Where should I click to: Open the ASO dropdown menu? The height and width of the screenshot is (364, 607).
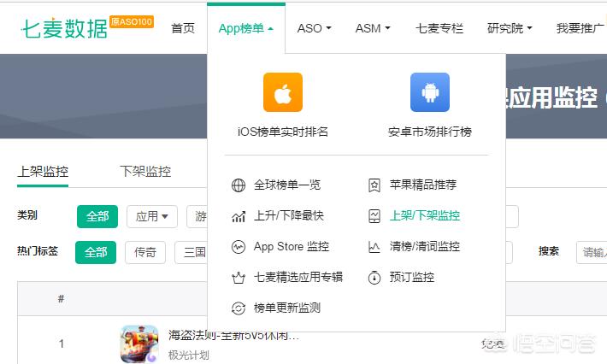314,28
